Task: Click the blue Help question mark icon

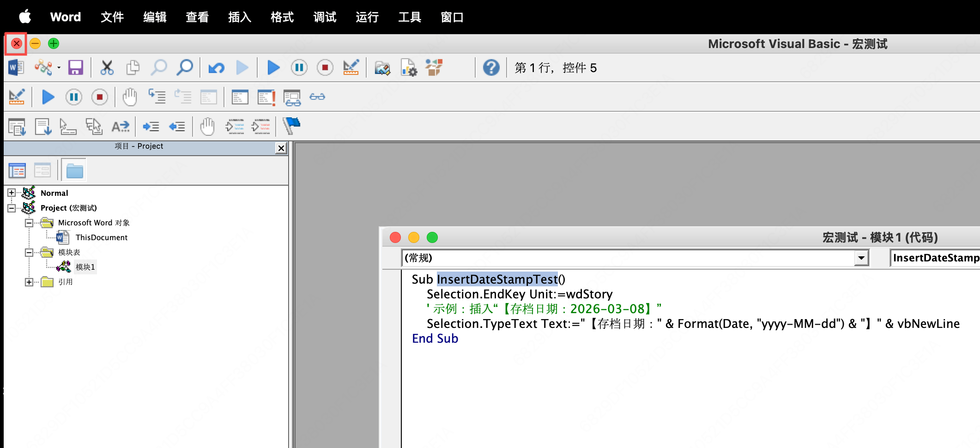Action: 491,68
